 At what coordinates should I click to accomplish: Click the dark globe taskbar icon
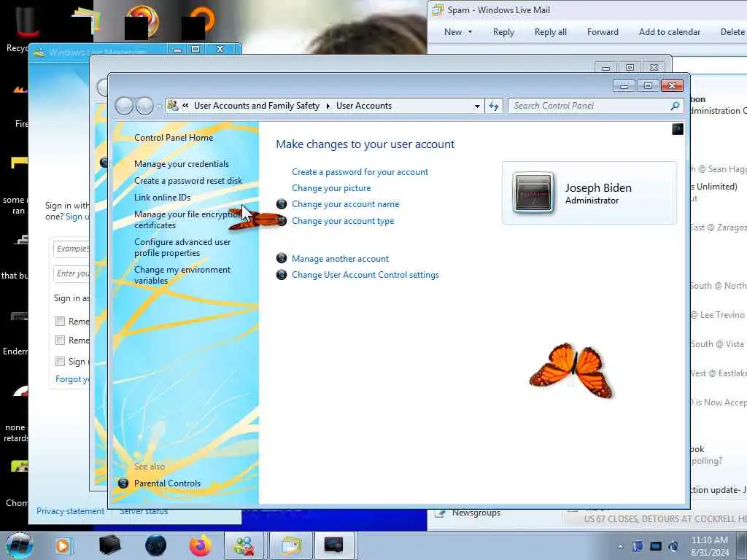coord(155,545)
